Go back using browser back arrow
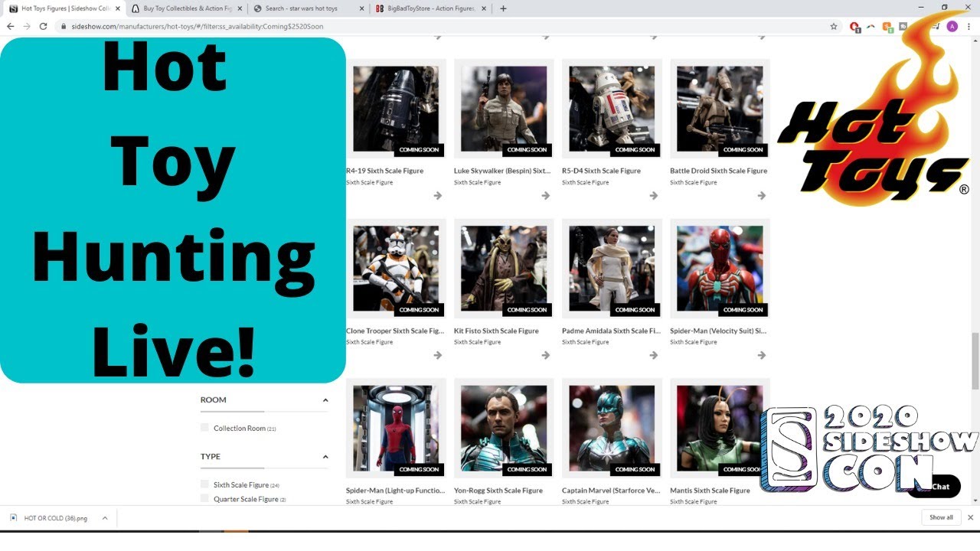 tap(11, 26)
